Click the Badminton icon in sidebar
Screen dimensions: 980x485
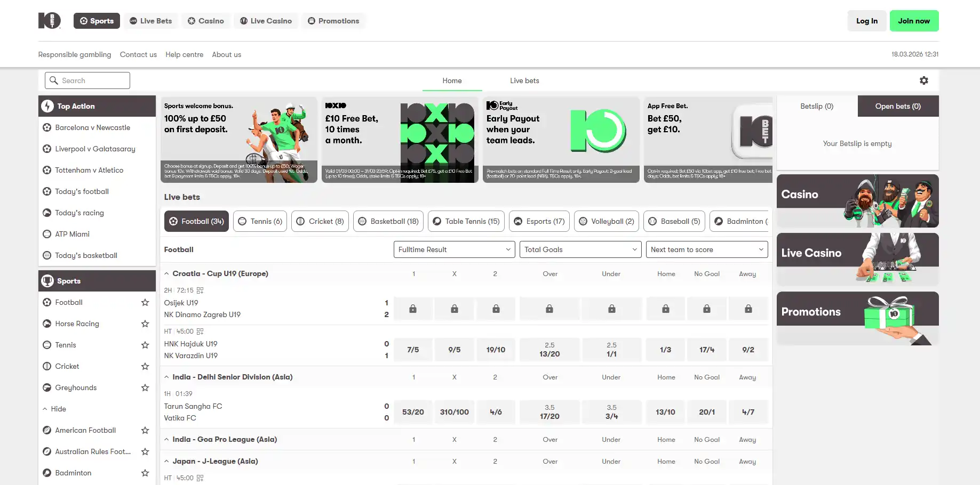[x=47, y=473]
